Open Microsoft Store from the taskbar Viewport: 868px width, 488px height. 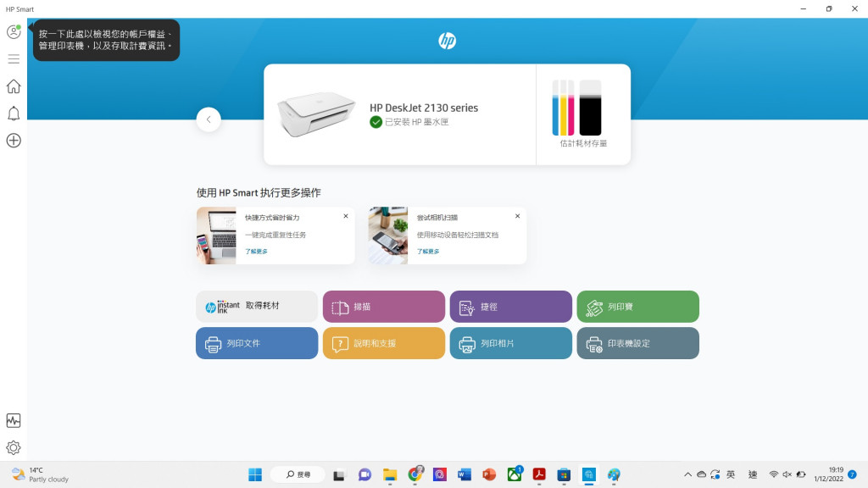(564, 474)
